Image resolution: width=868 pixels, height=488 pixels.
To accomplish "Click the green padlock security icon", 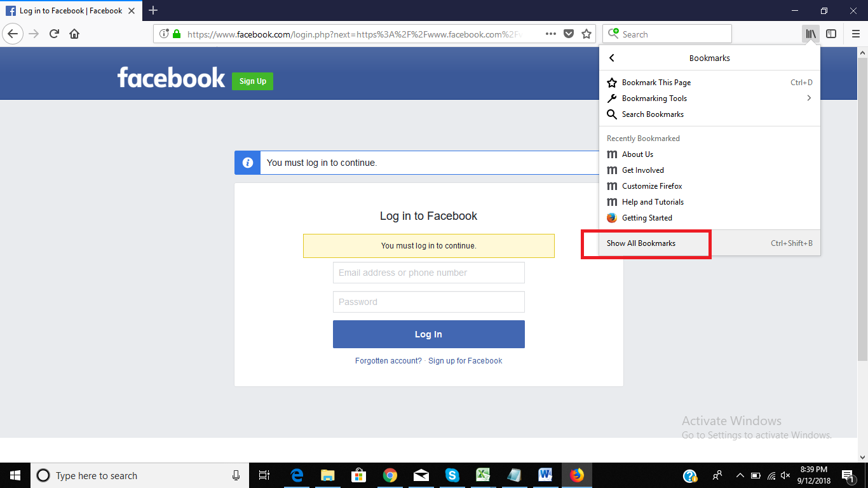I will [x=176, y=34].
